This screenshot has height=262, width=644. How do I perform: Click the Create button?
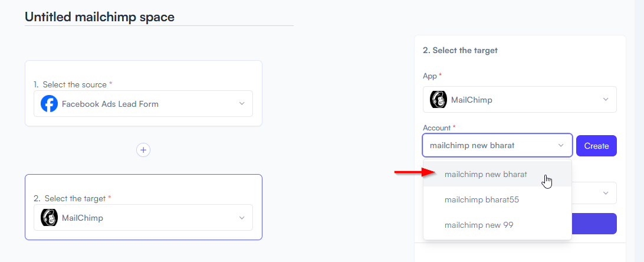coord(596,146)
